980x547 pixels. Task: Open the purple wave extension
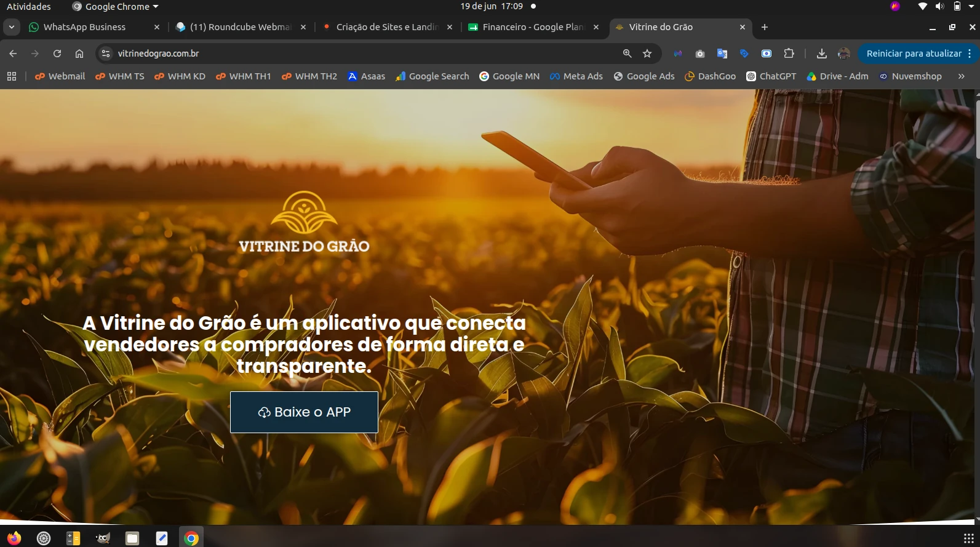(x=678, y=54)
